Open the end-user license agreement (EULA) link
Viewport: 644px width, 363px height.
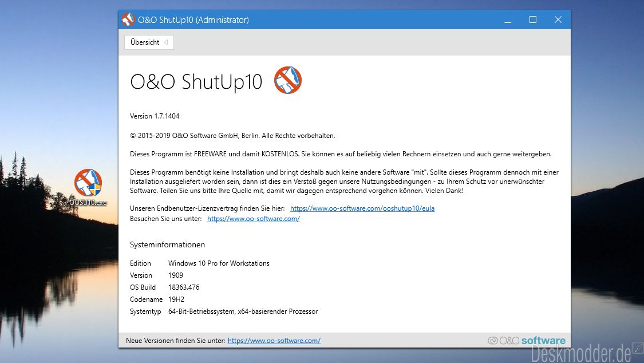362,208
